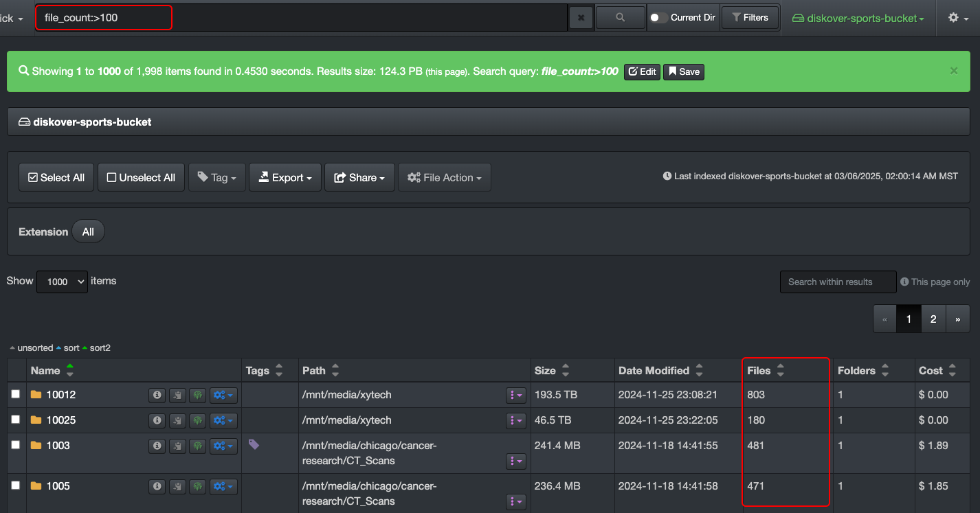Screen dimensions: 980x513
Task: Click the magnifier search button in top bar
Action: coord(620,18)
